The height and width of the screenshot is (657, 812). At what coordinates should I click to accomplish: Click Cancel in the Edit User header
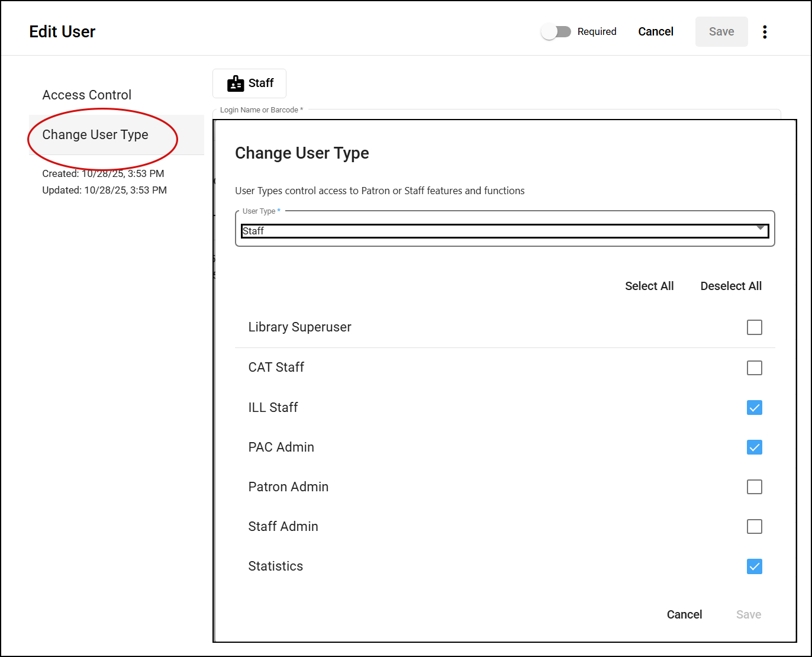point(655,32)
